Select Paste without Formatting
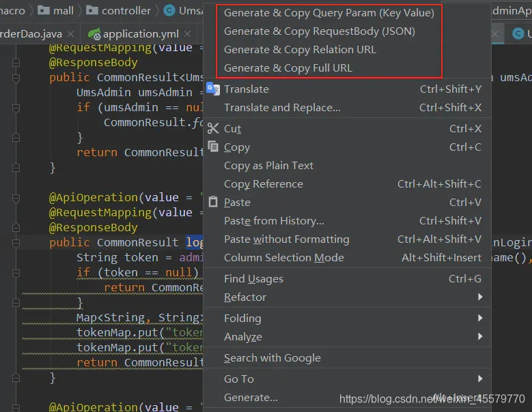This screenshot has width=532, height=412. pos(348,239)
